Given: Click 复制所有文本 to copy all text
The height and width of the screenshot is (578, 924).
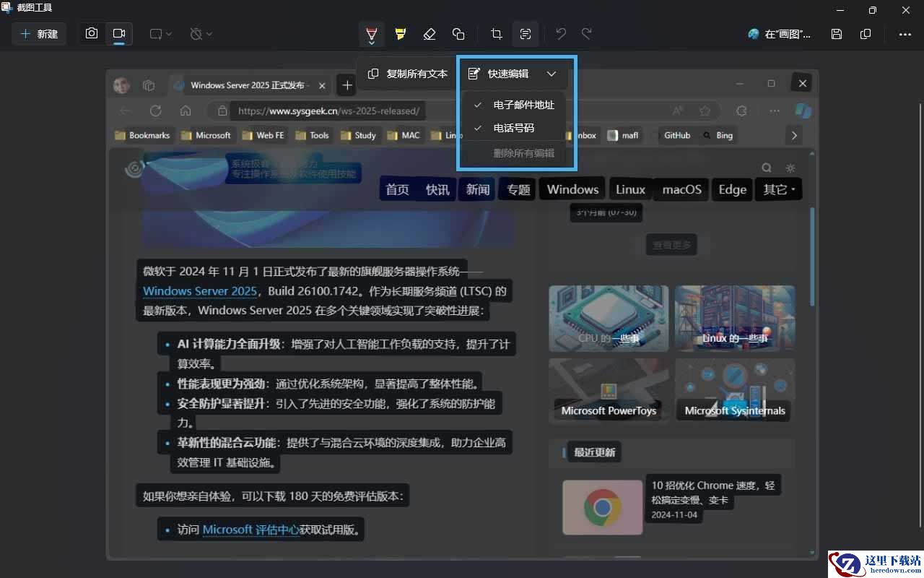Looking at the screenshot, I should pos(408,74).
